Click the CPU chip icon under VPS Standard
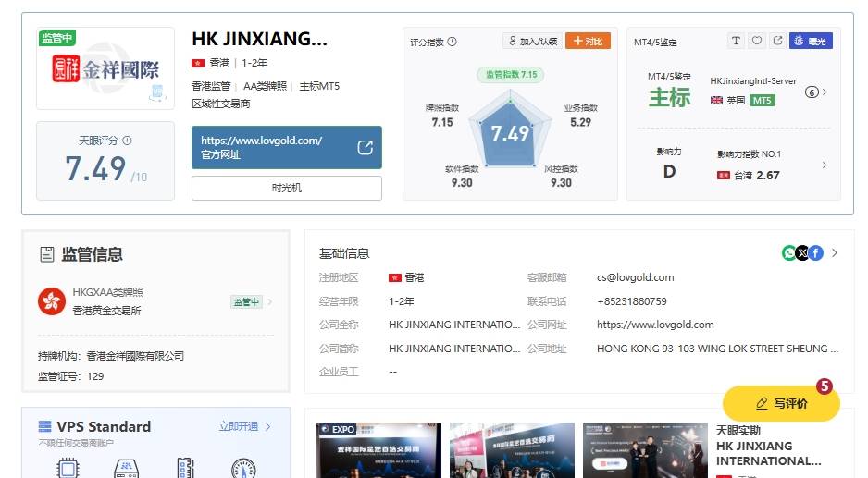 pyautogui.click(x=68, y=469)
